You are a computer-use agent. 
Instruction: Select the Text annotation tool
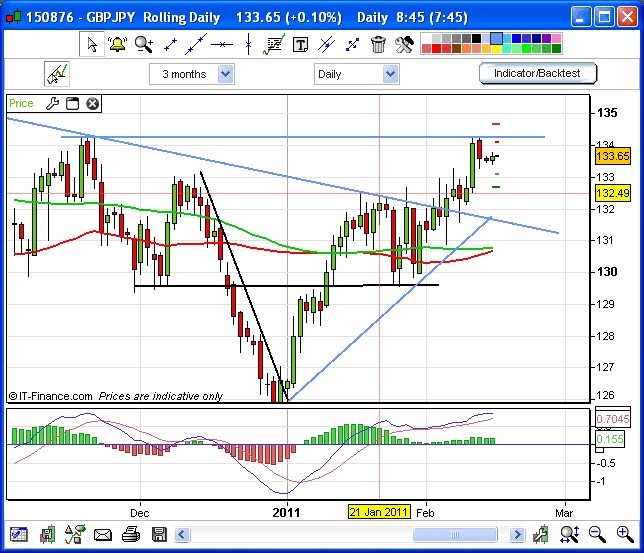300,44
